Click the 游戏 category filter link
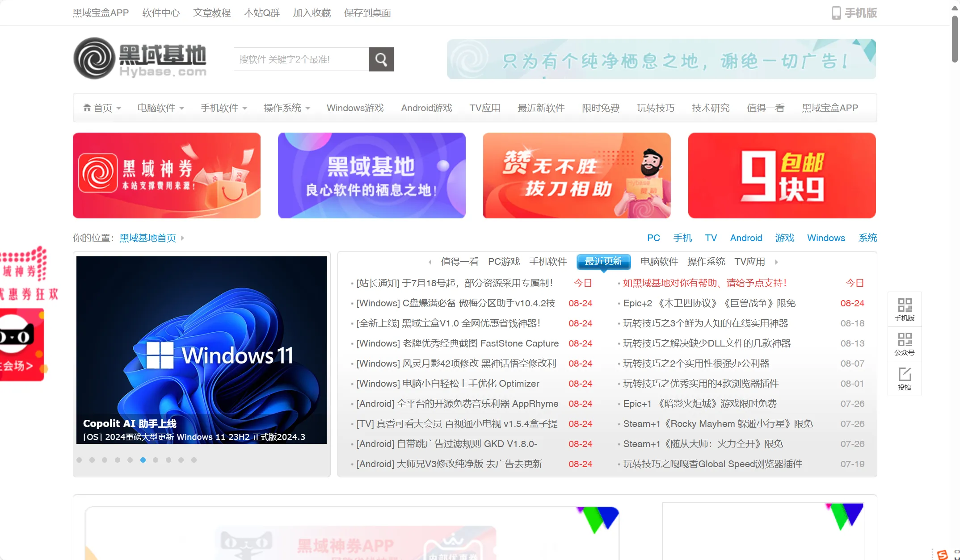 point(785,238)
